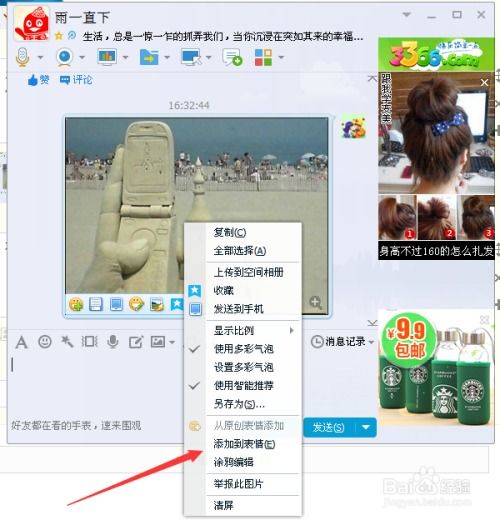Viewport: 500px width, 520px height.
Task: Click the magic emoticon wand icon
Action: pyautogui.click(x=67, y=342)
